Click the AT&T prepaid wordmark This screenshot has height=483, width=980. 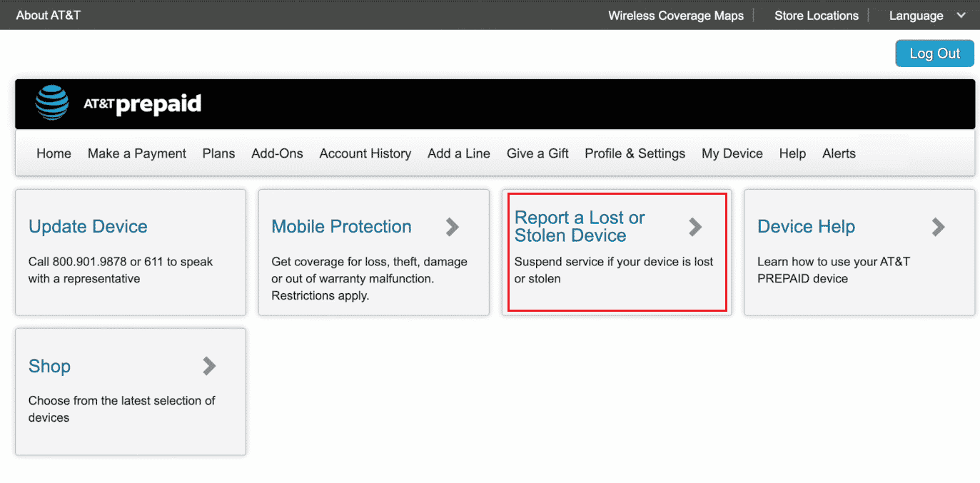142,105
